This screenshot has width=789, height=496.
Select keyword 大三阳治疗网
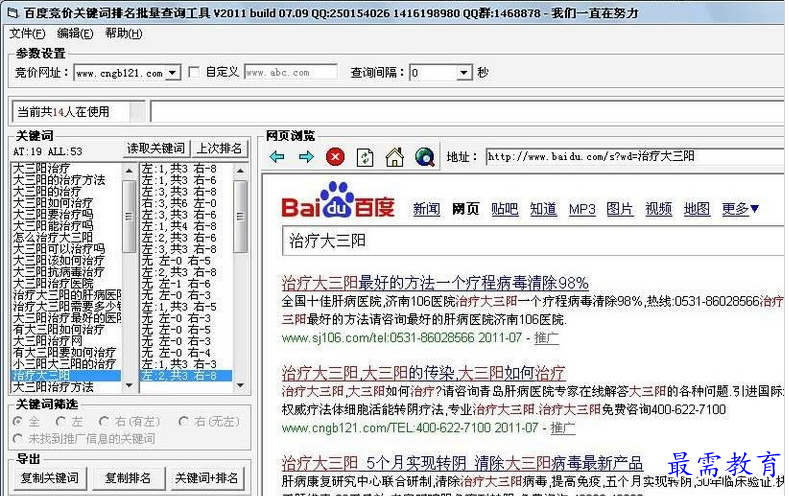(x=47, y=341)
